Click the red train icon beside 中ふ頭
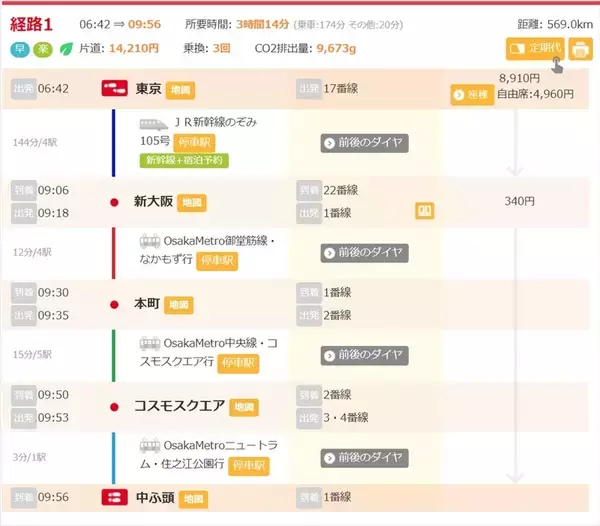 coord(114,497)
